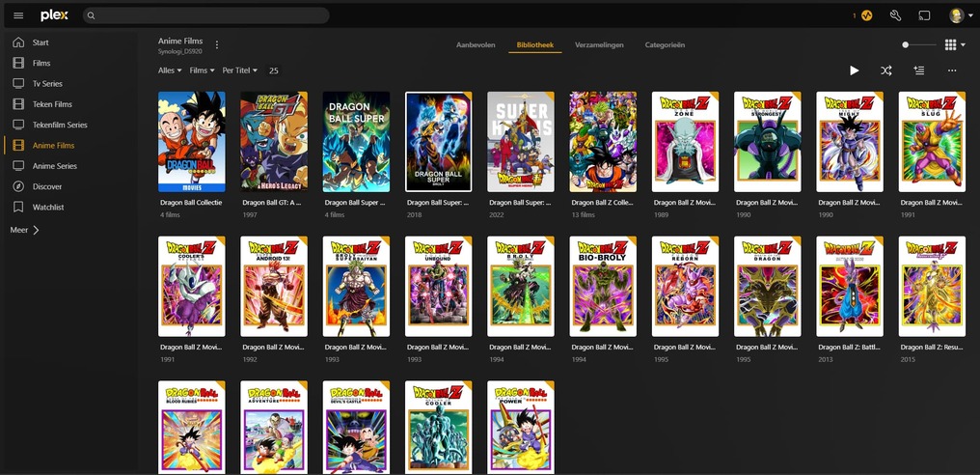Screen dimensions: 980x475
Task: Open Bojack Unbound movie poster
Action: click(x=439, y=287)
